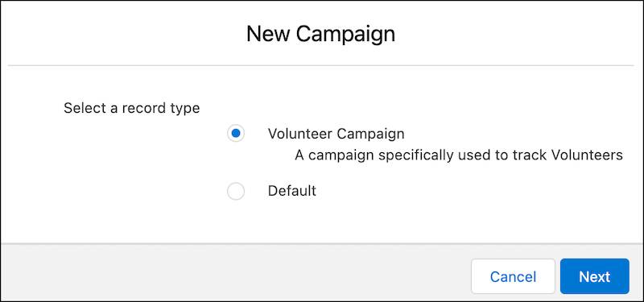Proceed with the blue Next button
The height and width of the screenshot is (302, 644).
pos(594,276)
